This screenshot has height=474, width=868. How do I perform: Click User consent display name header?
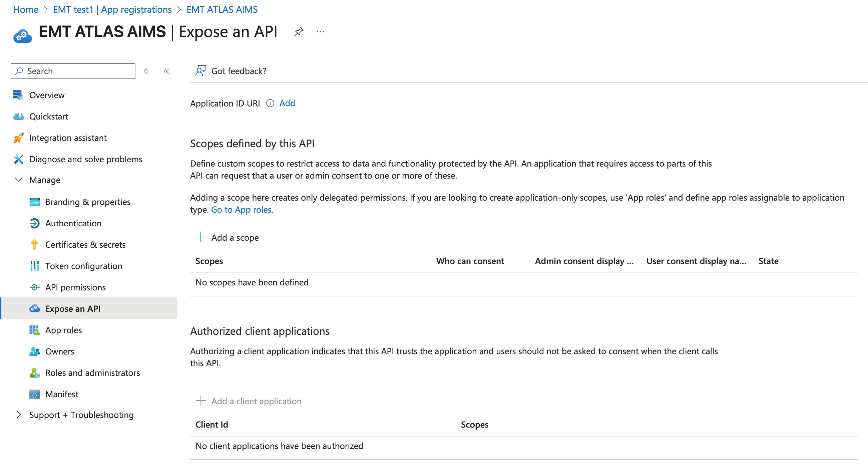tap(696, 261)
